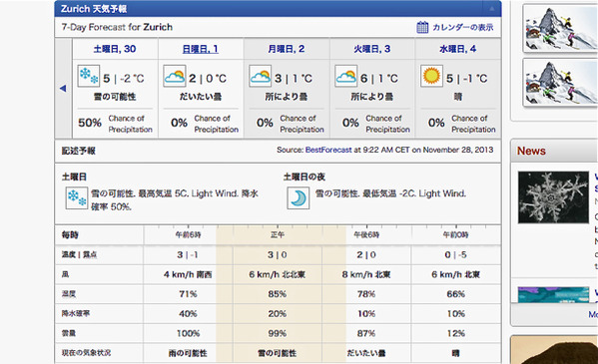Click the mostly cloudy icon for 日曜日, 1
Screen dimensions: 598x364
click(x=175, y=76)
